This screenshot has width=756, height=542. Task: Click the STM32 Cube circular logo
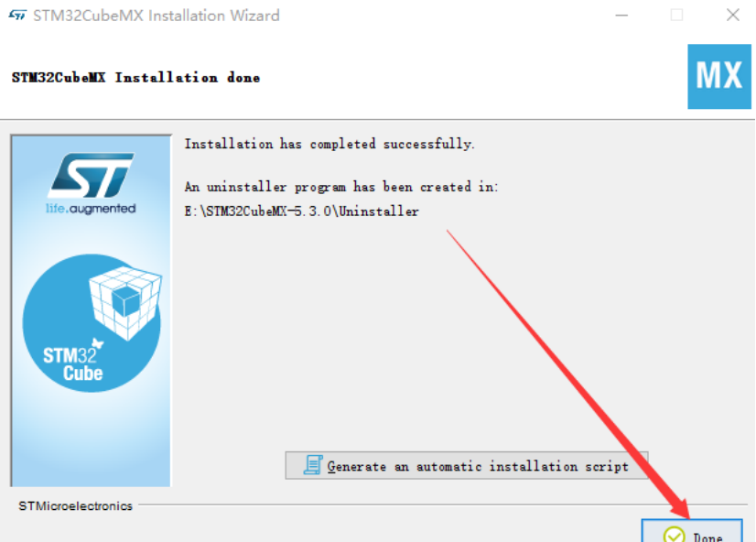pyautogui.click(x=92, y=322)
